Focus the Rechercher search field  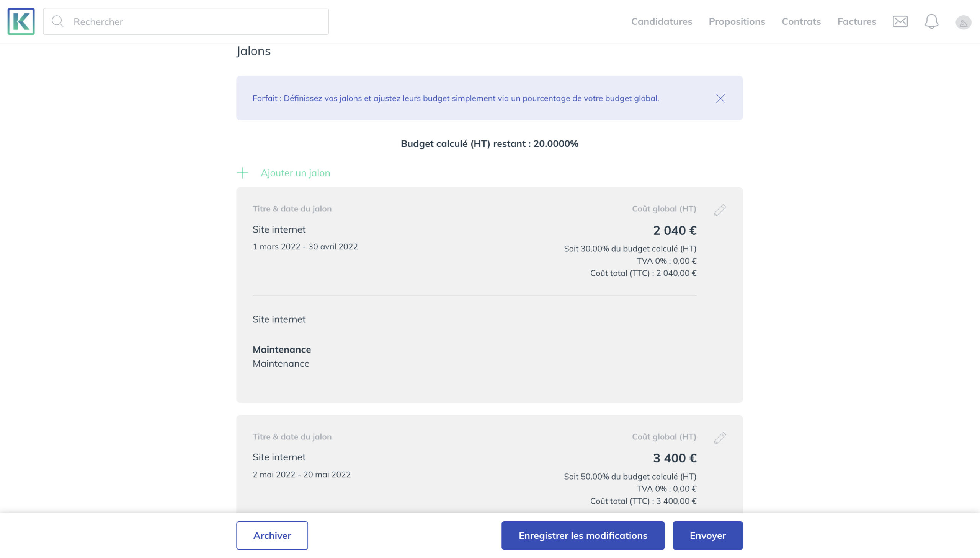pyautogui.click(x=186, y=21)
